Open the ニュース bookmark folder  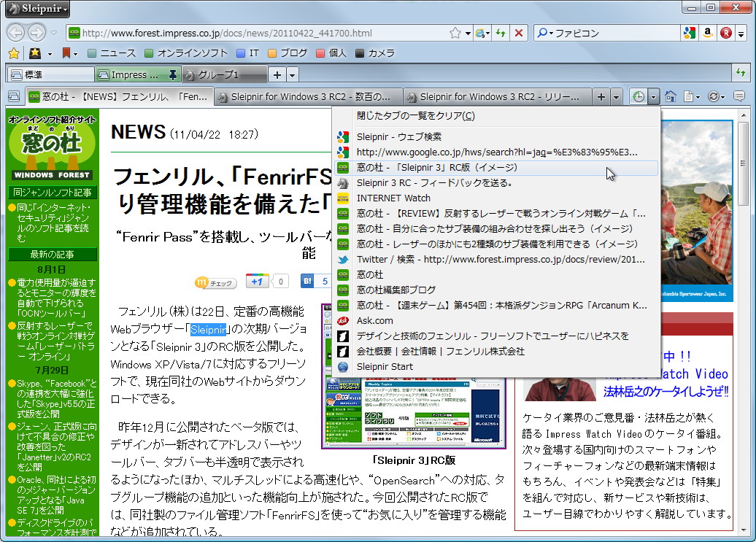tap(112, 53)
